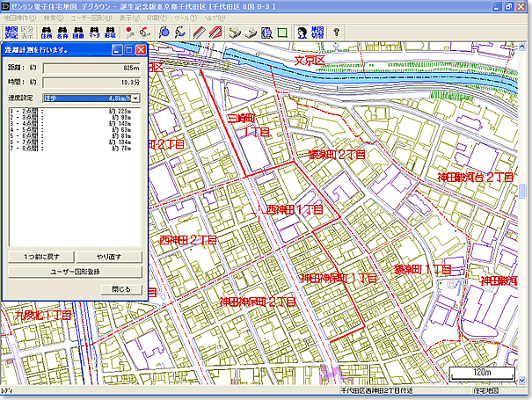Screen dimensions: 532x400
Task: Click the 住宅地図 status bar entry
Action: [485, 390]
